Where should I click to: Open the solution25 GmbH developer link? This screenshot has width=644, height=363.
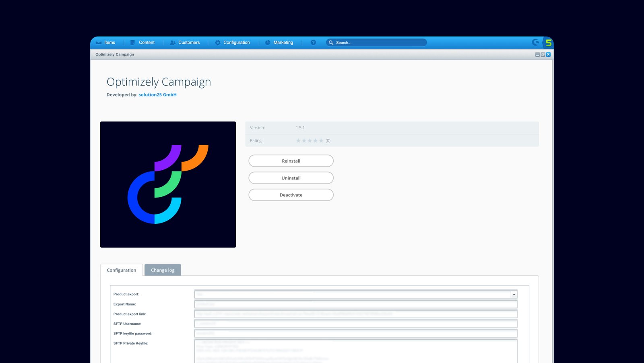point(157,95)
